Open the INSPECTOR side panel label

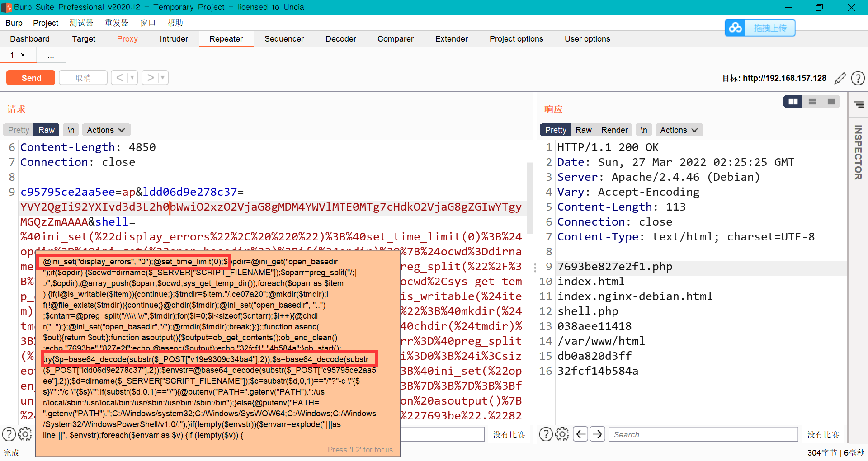click(858, 152)
